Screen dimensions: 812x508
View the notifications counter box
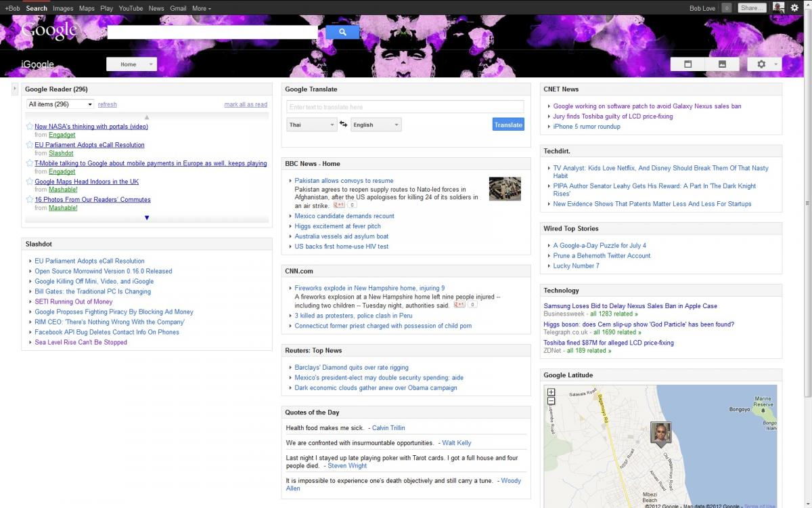[x=727, y=8]
